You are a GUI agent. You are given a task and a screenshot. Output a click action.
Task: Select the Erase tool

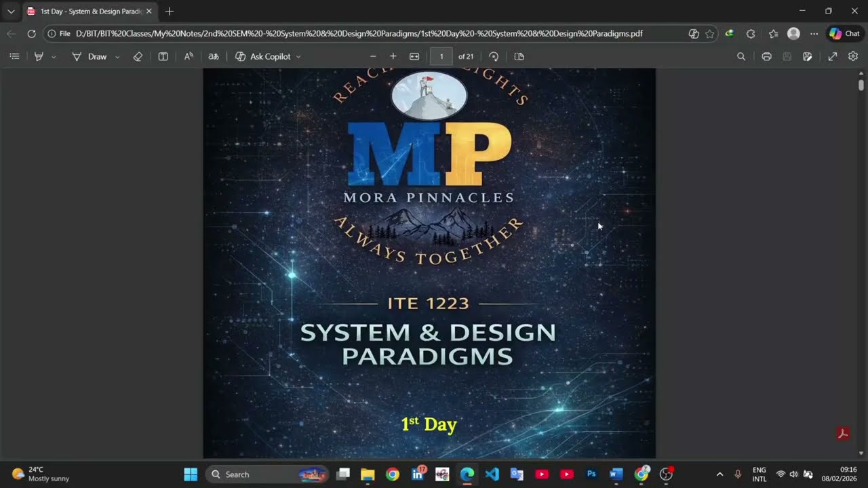(138, 56)
